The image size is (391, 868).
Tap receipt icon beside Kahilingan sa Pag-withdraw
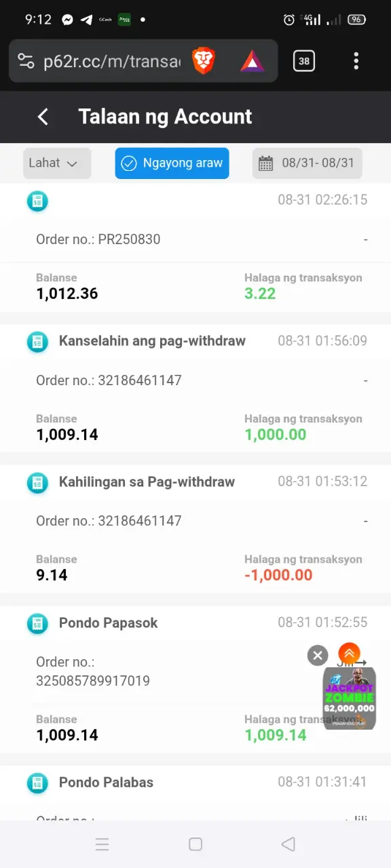37,483
